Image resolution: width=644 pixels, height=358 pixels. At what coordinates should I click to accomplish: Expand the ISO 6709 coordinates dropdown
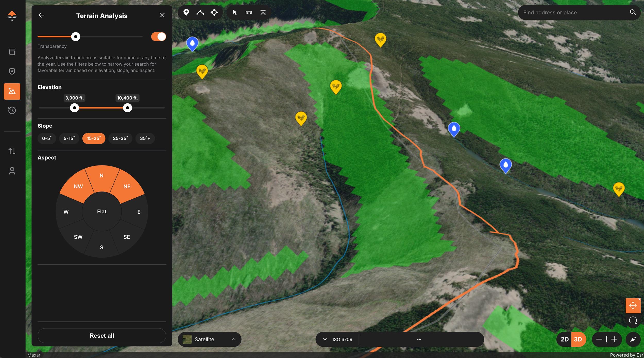tap(324, 339)
